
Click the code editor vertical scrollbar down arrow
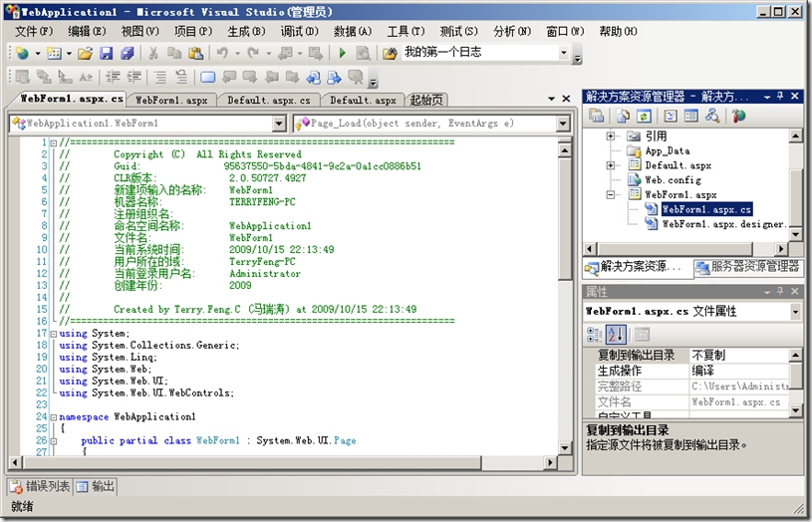[x=565, y=448]
